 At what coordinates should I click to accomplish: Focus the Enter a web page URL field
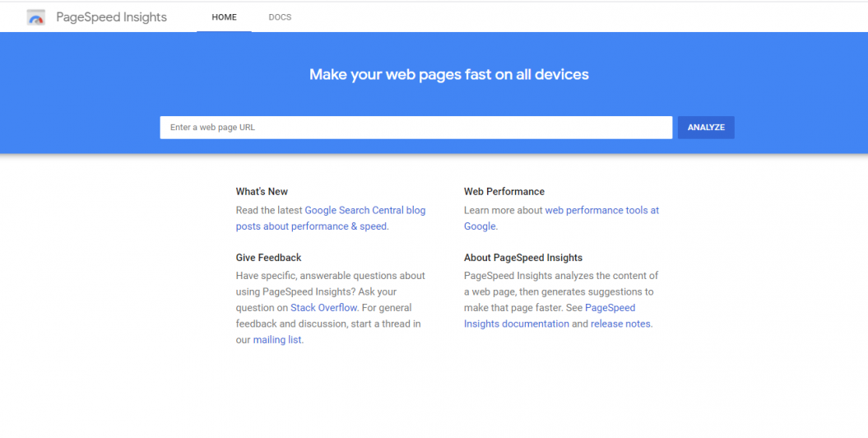pos(416,128)
